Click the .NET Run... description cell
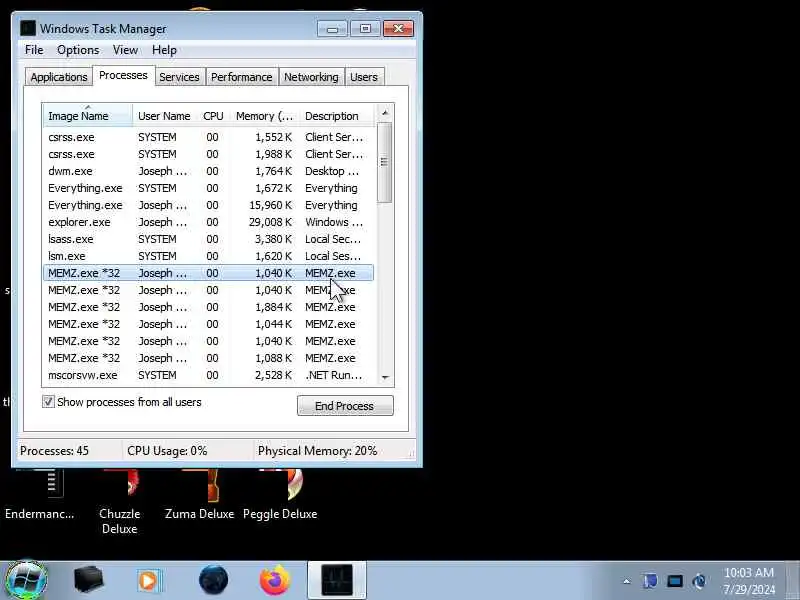Viewport: 800px width, 600px height. [334, 375]
